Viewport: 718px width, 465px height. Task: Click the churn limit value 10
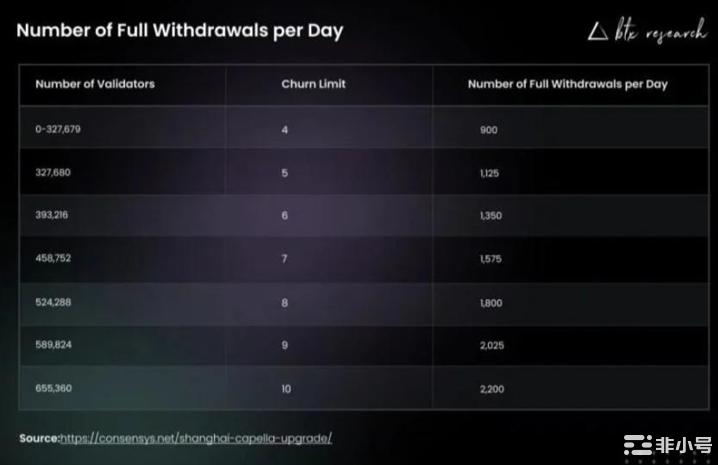click(287, 388)
